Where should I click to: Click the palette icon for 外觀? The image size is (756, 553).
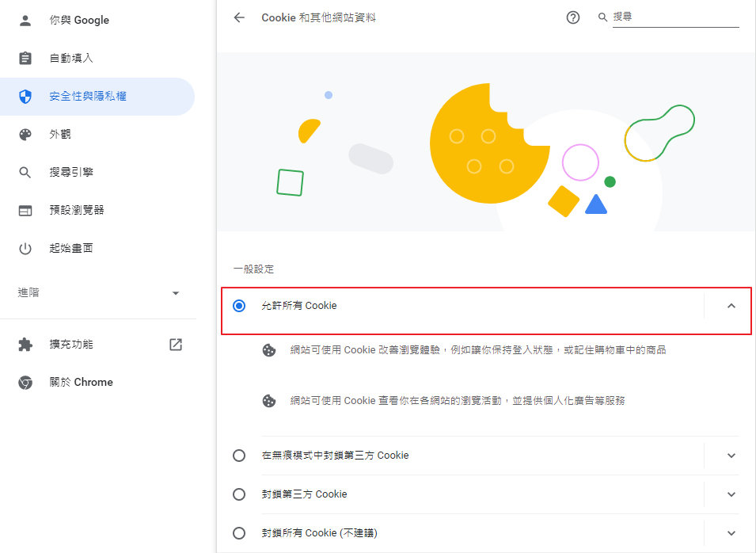point(25,134)
